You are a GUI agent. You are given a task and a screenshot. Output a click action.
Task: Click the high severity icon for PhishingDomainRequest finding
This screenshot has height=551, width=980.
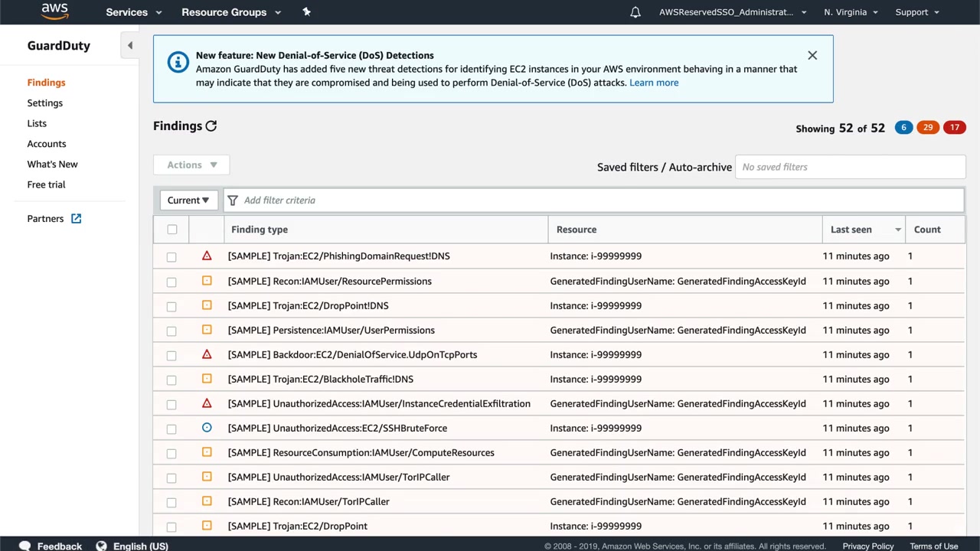tap(207, 256)
